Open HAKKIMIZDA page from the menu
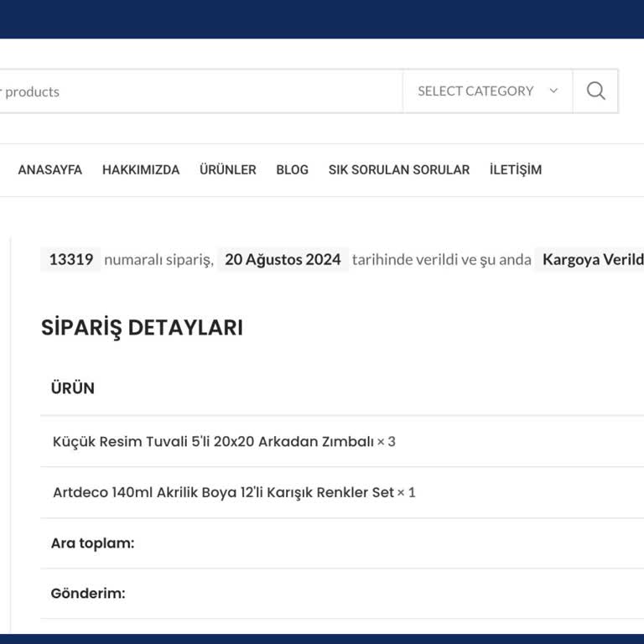644x644 pixels. point(141,169)
